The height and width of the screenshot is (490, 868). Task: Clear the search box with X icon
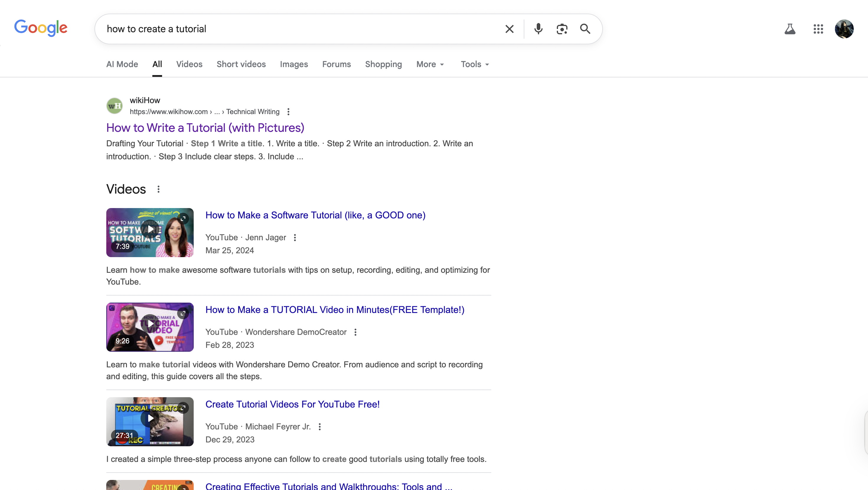click(510, 29)
